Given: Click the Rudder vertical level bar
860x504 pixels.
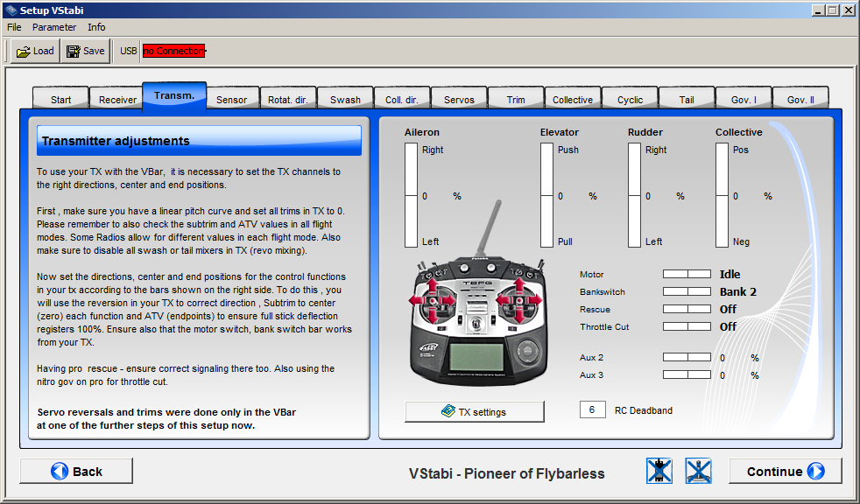Looking at the screenshot, I should tap(635, 196).
